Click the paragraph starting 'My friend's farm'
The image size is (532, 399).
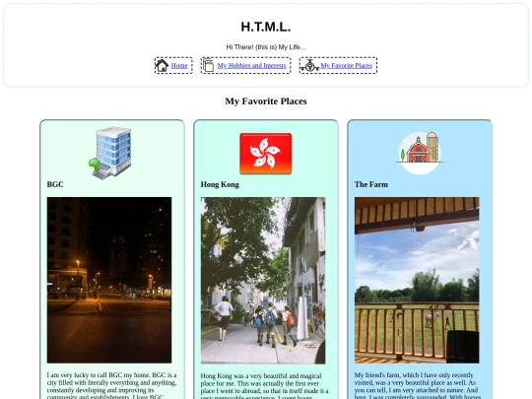[x=418, y=386]
